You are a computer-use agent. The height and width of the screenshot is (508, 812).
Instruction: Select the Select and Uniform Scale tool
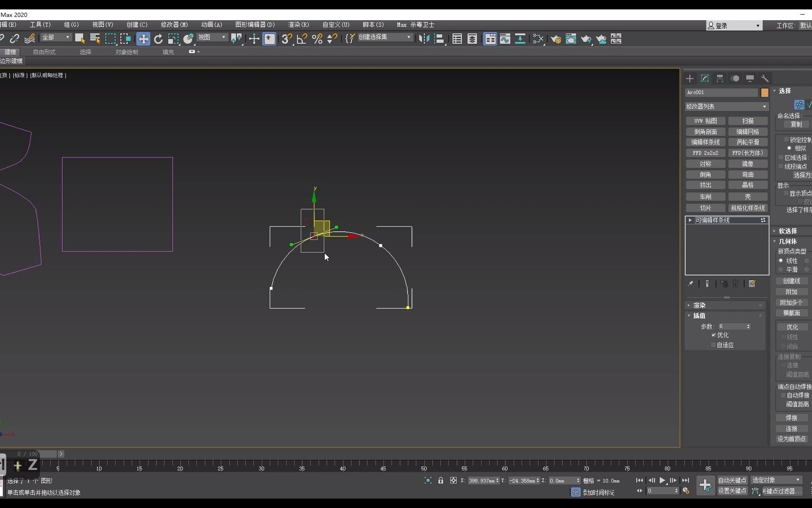pyautogui.click(x=173, y=39)
